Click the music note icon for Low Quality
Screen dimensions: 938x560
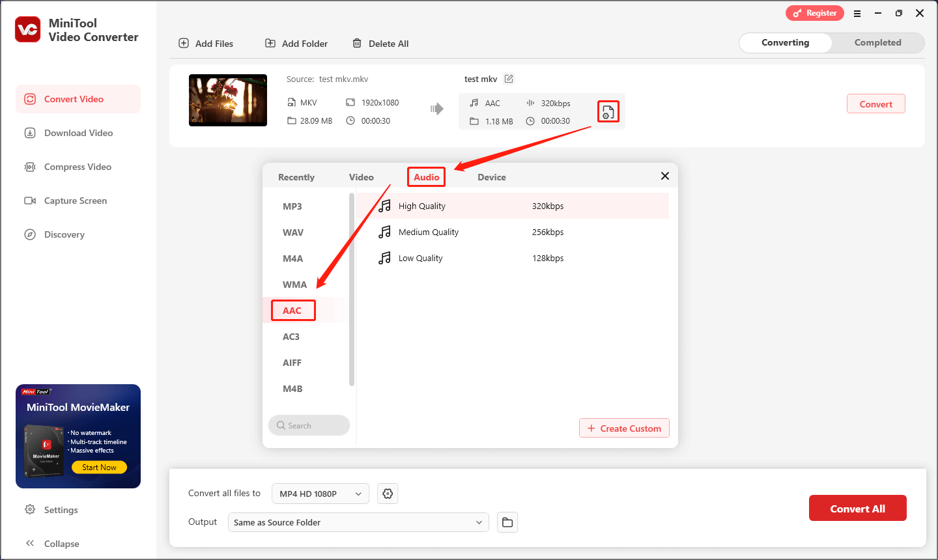pos(385,258)
